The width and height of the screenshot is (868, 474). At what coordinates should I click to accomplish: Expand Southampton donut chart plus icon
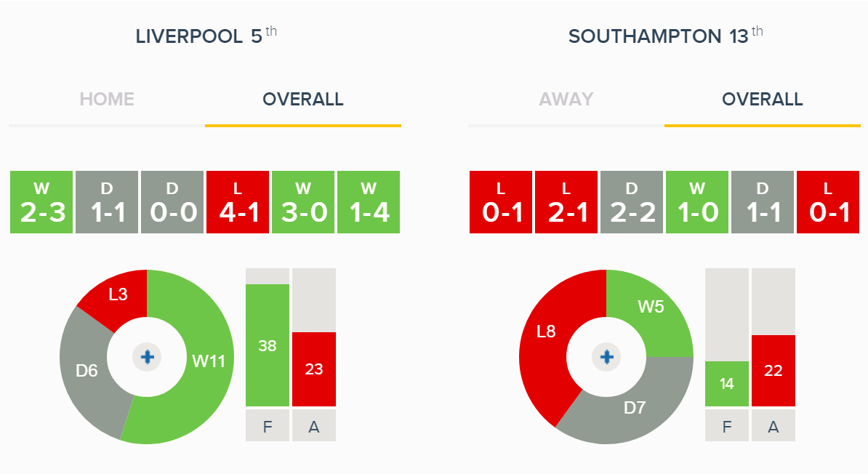(x=607, y=357)
